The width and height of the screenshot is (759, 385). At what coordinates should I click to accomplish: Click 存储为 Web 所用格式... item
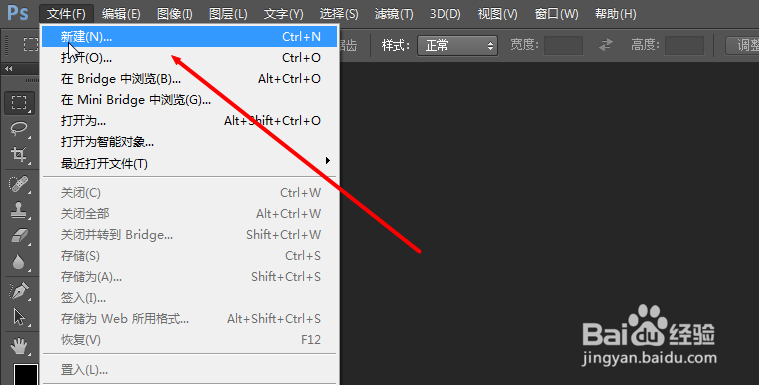pyautogui.click(x=189, y=319)
